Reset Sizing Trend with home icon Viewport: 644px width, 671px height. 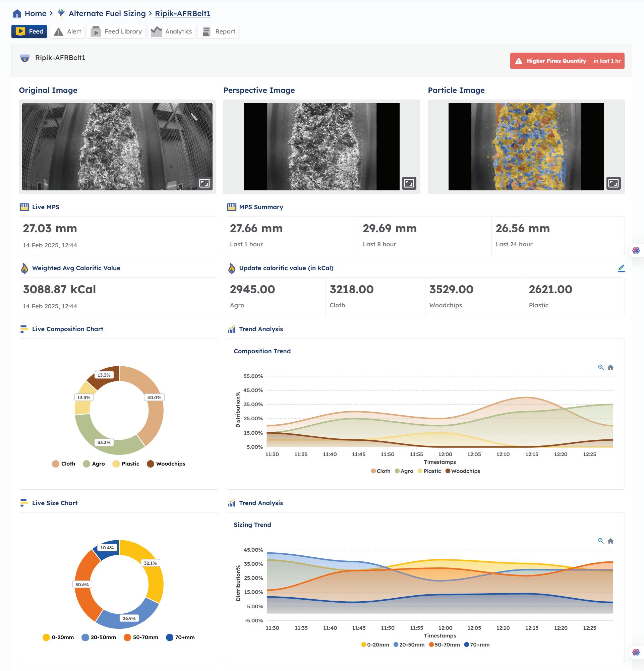tap(610, 541)
